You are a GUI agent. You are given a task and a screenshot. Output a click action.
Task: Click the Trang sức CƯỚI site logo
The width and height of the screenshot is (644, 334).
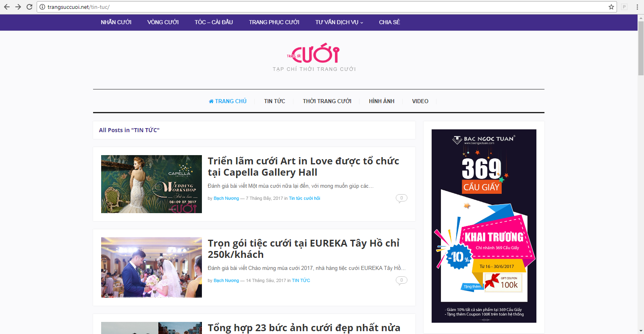pos(314,53)
